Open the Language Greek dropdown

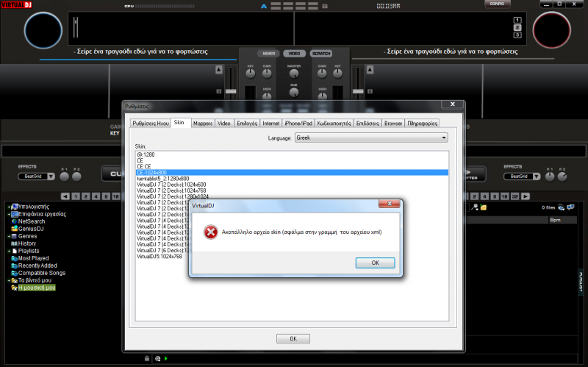coord(371,138)
